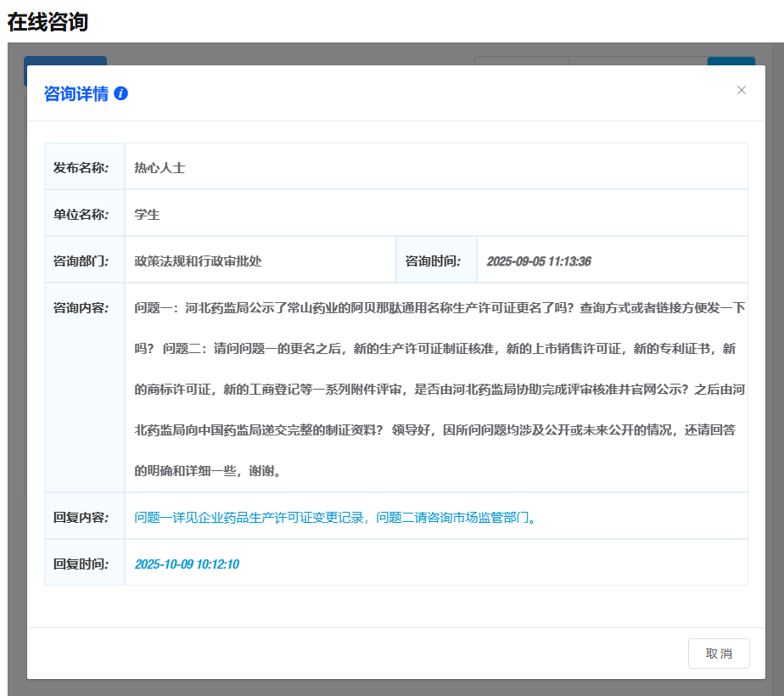
Task: Click the 单位名称 field label
Action: 81,215
